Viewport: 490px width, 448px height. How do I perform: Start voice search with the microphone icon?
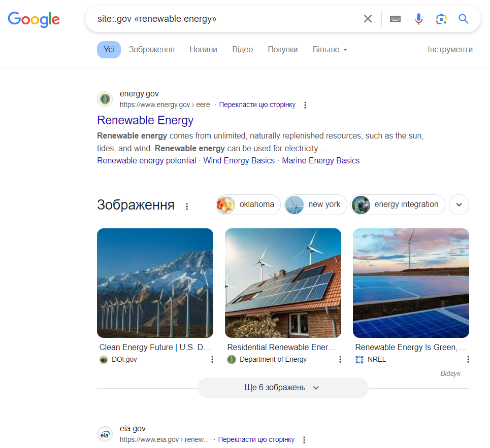(x=418, y=18)
